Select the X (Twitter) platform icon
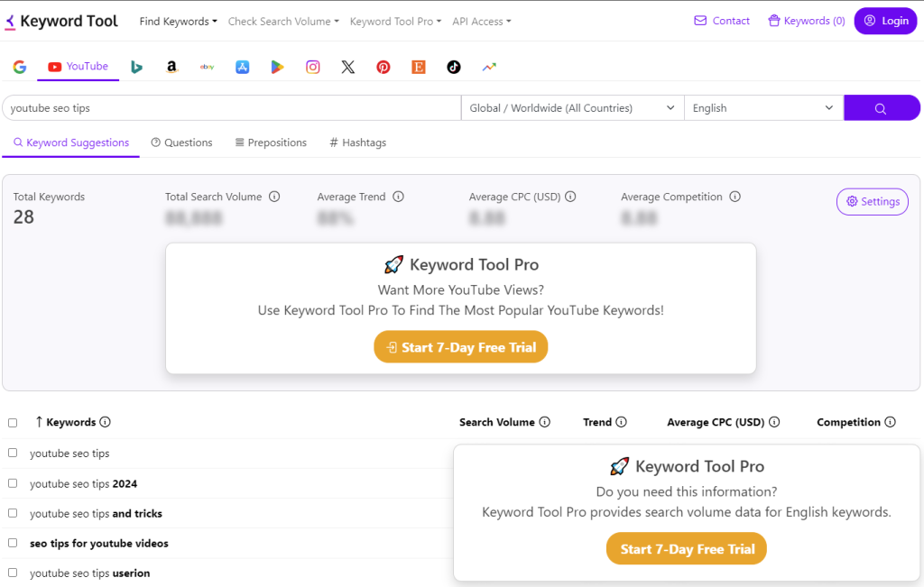The width and height of the screenshot is (924, 587). click(348, 67)
